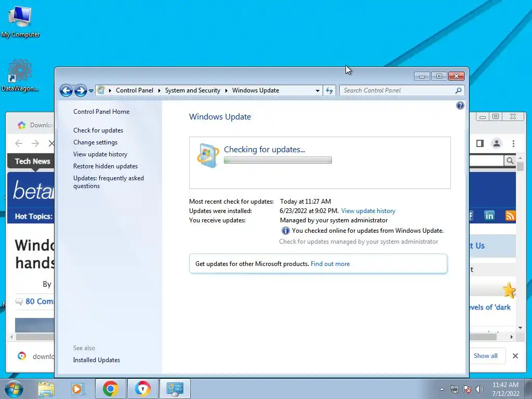The height and width of the screenshot is (399, 532).
Task: Click the search magnifier in Control Panel
Action: click(x=458, y=90)
